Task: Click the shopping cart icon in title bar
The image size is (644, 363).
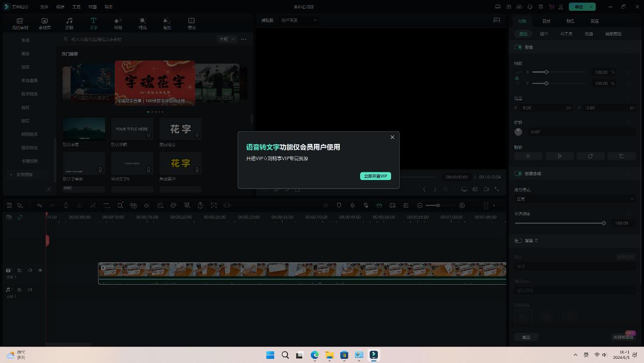Action: [x=552, y=7]
